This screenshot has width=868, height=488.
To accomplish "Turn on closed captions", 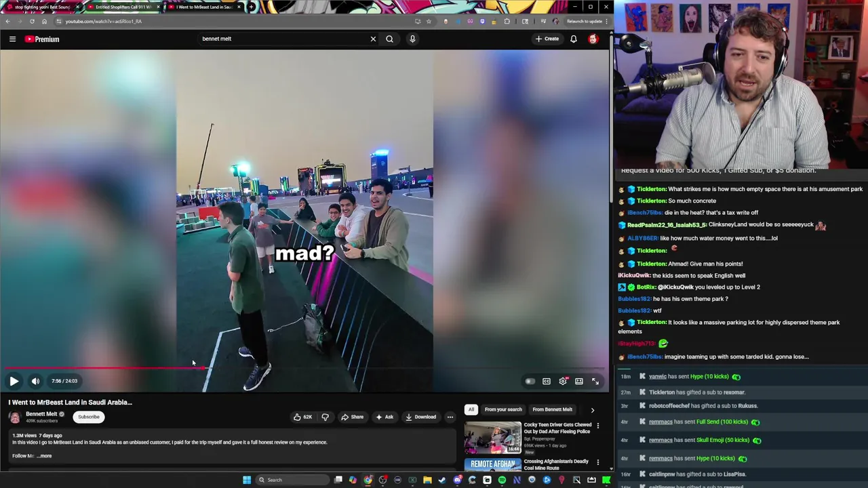I will pyautogui.click(x=547, y=382).
